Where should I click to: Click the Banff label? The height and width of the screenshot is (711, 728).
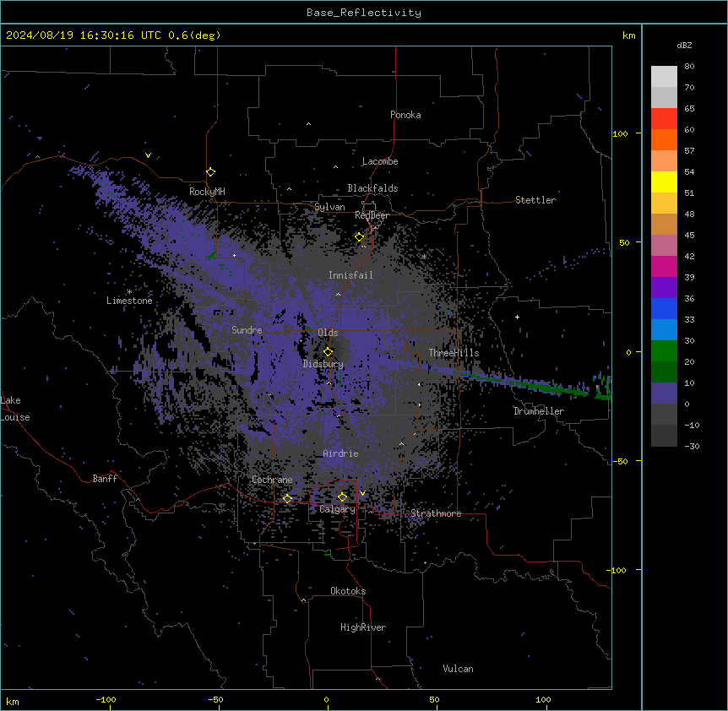tap(105, 479)
